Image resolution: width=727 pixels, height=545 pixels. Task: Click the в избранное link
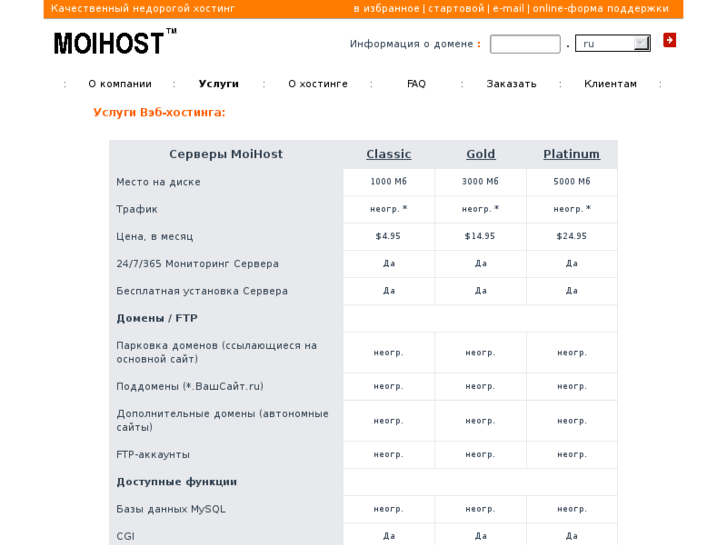[x=386, y=8]
